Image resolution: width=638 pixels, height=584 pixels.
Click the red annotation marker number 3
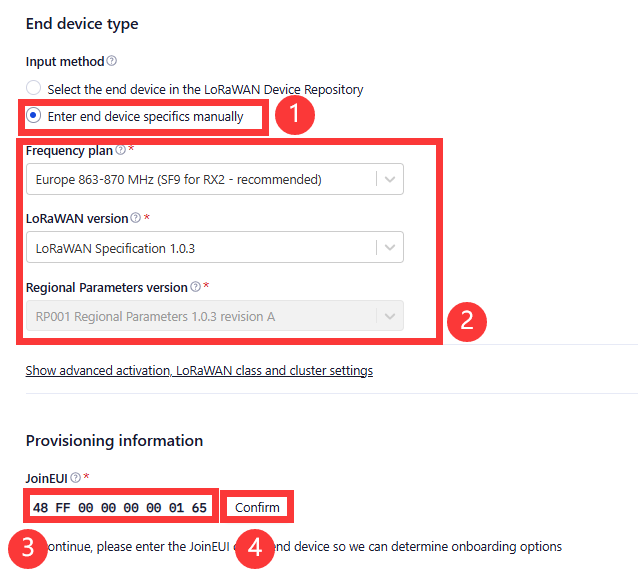point(28,548)
